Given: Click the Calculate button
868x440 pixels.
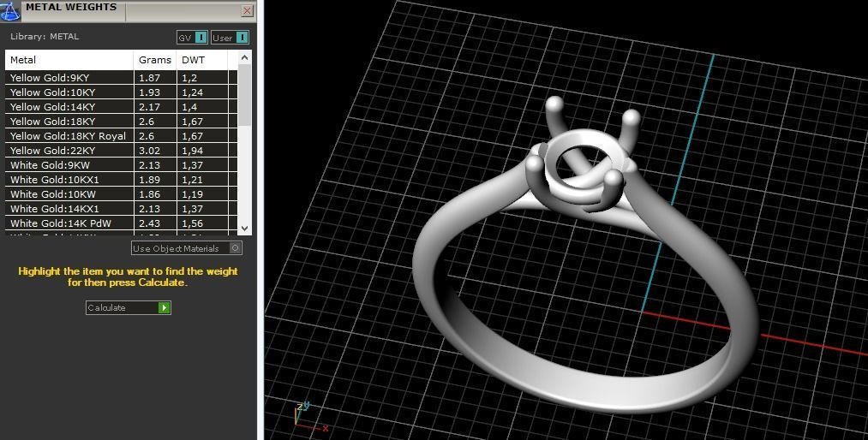Looking at the screenshot, I should pyautogui.click(x=129, y=308).
